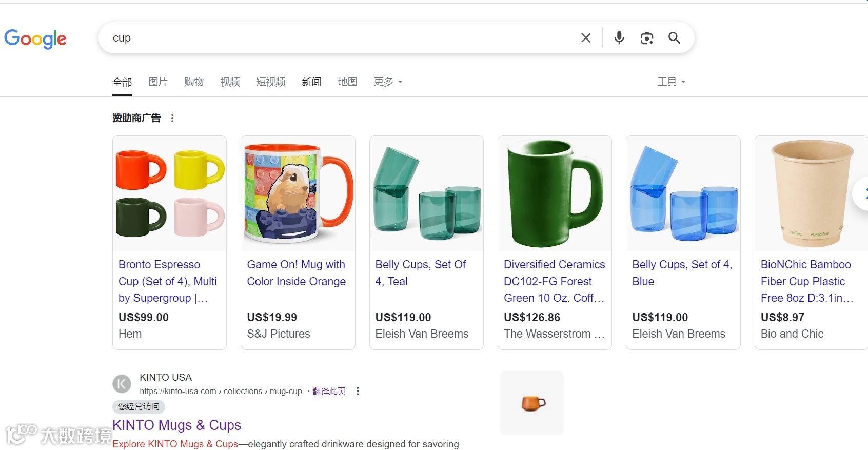Open the KINTO Mugs & Cups result
868x450 pixels.
pyautogui.click(x=176, y=425)
